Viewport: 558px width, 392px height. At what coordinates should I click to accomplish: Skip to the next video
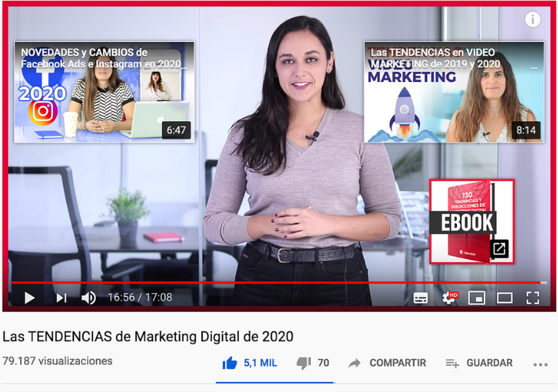pyautogui.click(x=61, y=298)
